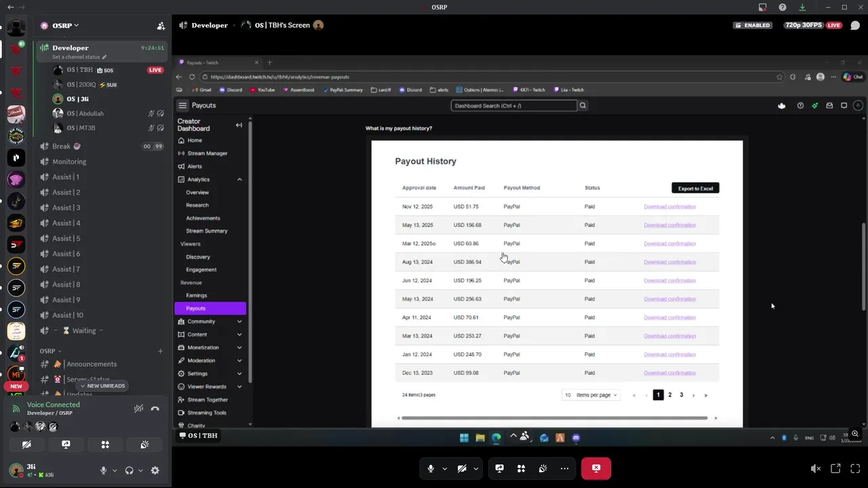The image size is (868, 488).
Task: Mute microphone in the user panel
Action: click(103, 470)
